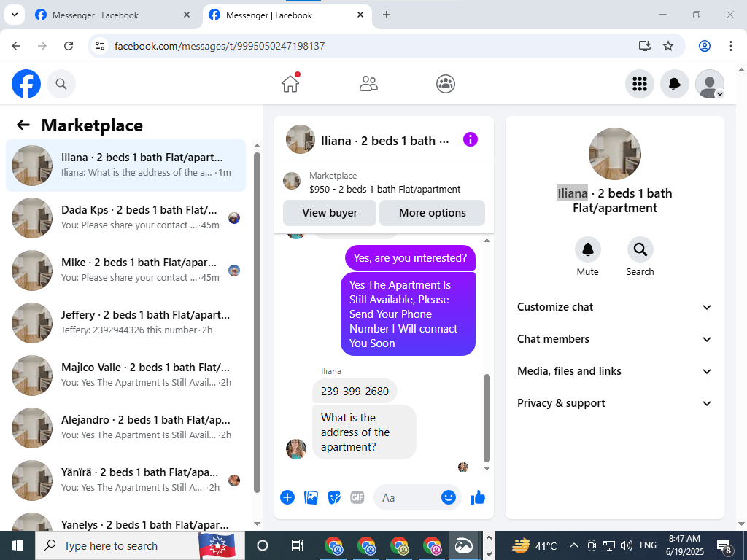
Task: Switch to the first Messenger | Facebook tab
Action: coord(112,15)
